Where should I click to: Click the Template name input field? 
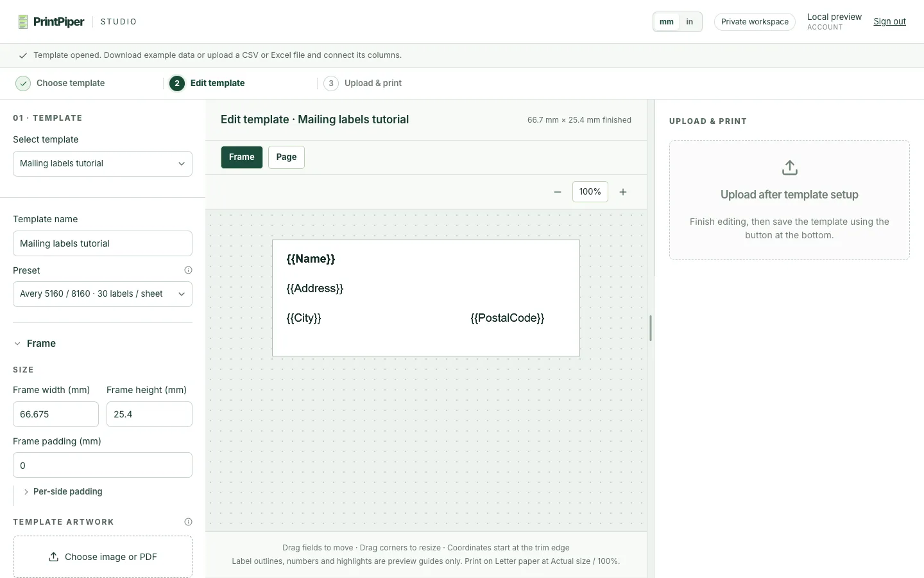click(x=103, y=243)
